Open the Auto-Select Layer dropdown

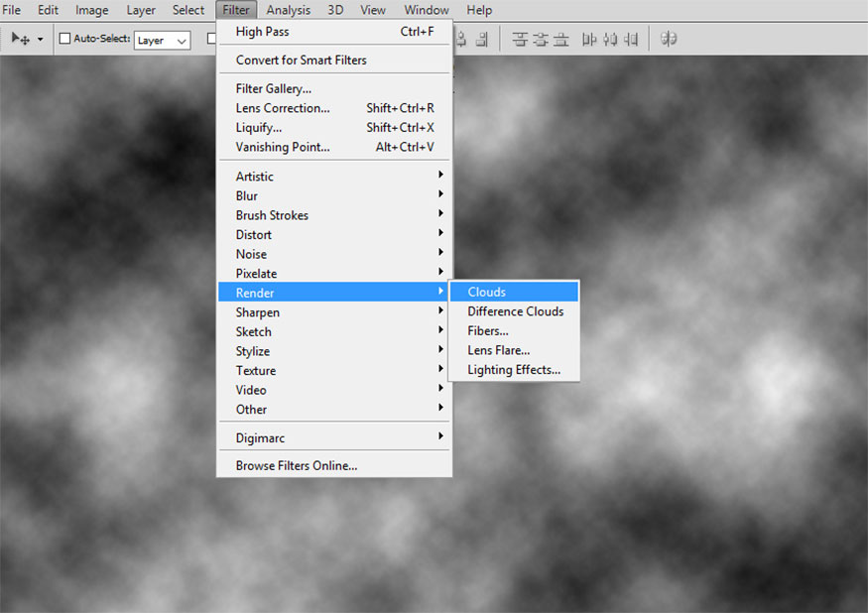click(x=163, y=40)
